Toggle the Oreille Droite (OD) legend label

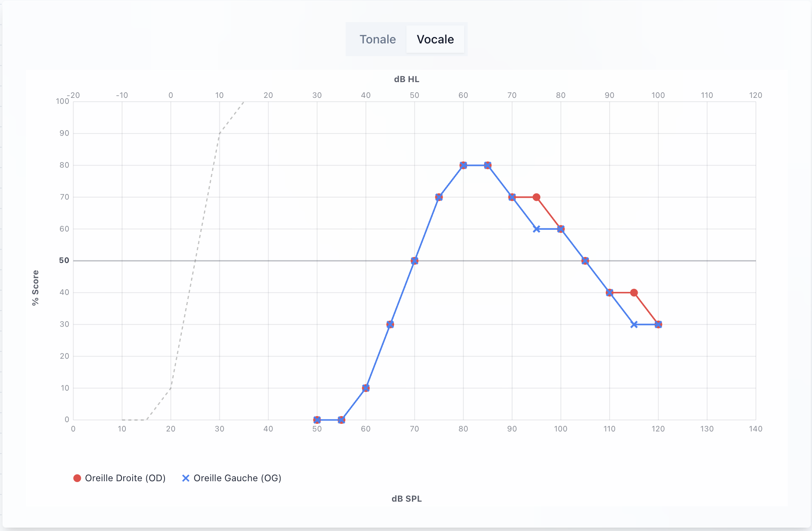[125, 478]
